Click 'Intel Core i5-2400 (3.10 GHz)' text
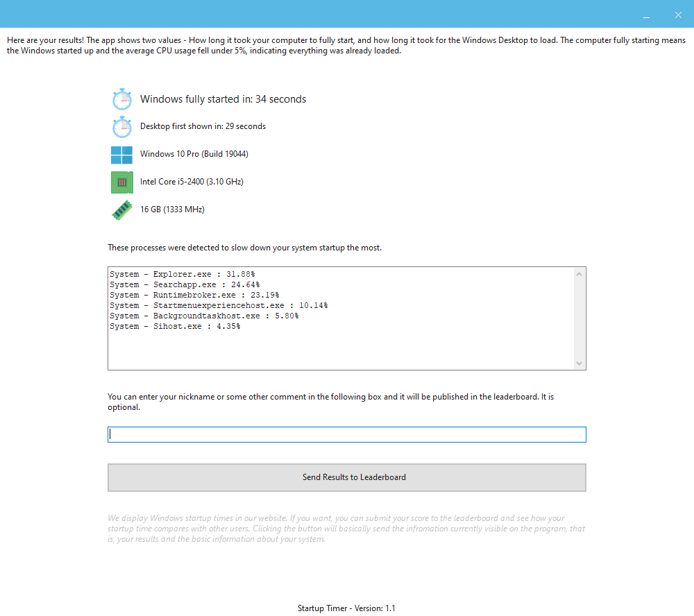The image size is (694, 616). tap(192, 182)
